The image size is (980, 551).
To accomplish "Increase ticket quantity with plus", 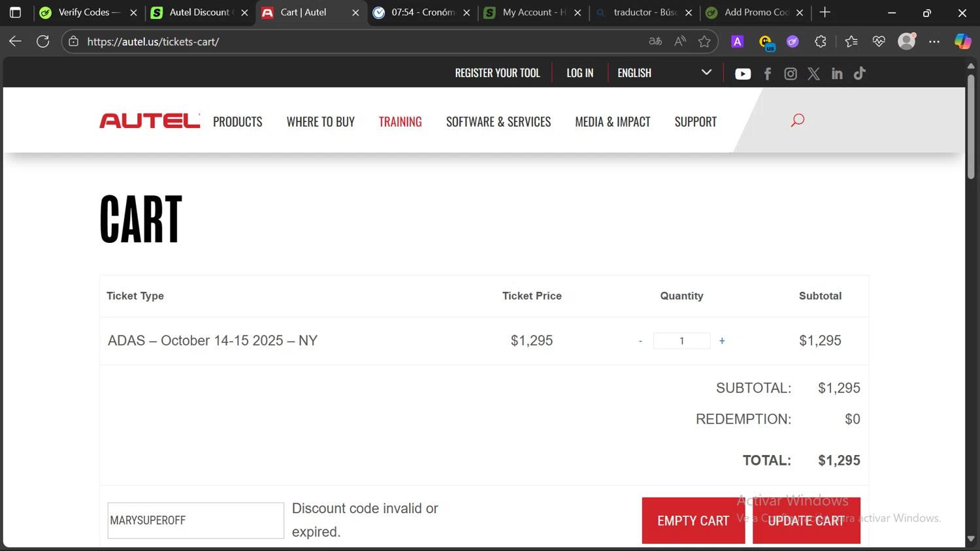I will pyautogui.click(x=722, y=341).
